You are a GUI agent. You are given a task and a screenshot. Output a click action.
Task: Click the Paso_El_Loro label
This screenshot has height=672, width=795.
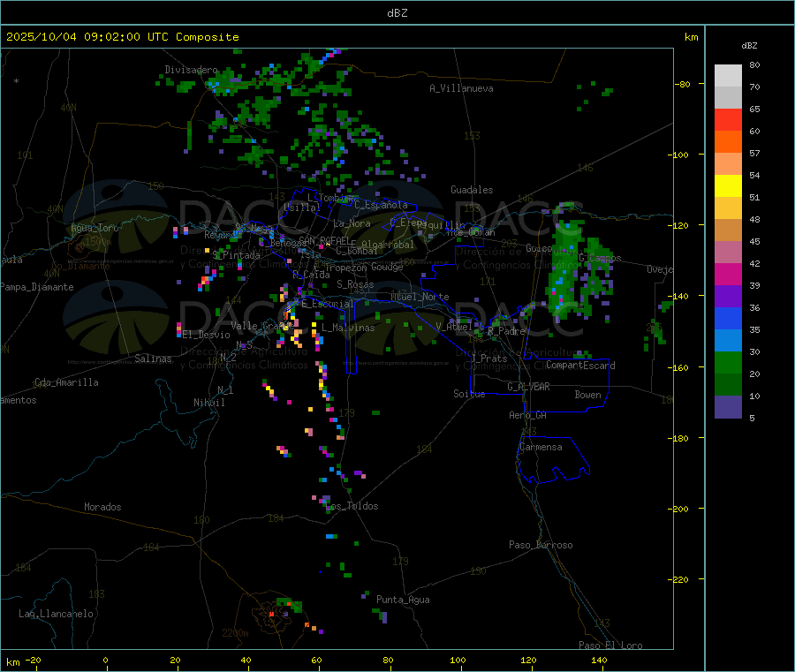(610, 646)
